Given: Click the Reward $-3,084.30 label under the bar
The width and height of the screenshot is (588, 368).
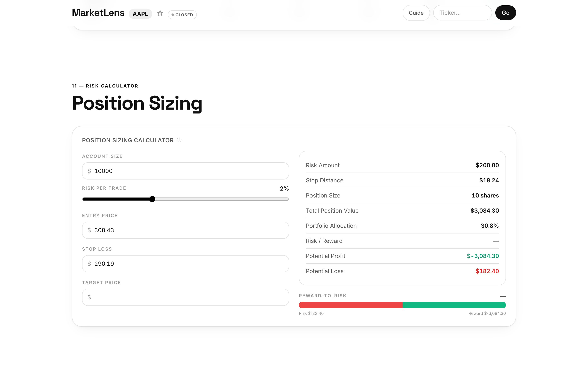Looking at the screenshot, I should (487, 313).
